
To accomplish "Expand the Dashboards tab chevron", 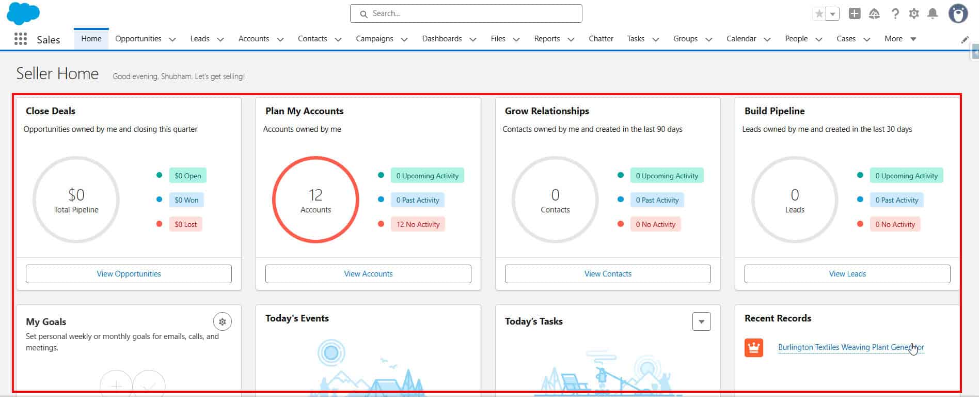I will tap(473, 39).
